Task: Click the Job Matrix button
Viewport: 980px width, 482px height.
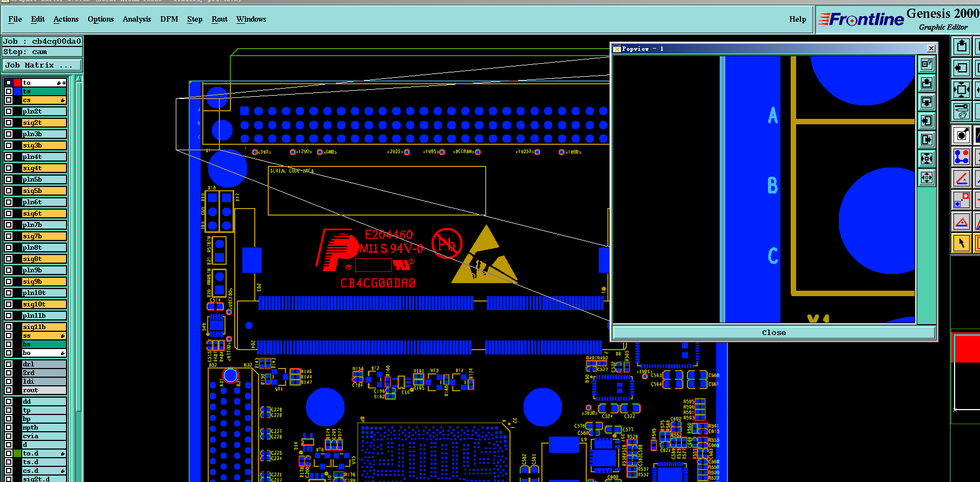Action: pos(42,65)
